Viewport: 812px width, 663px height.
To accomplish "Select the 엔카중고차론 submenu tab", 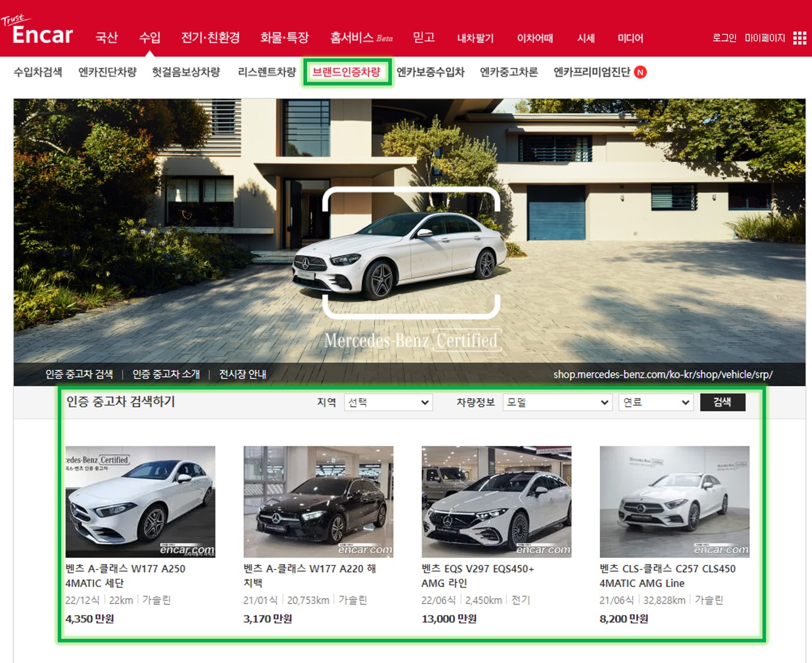I will (509, 72).
